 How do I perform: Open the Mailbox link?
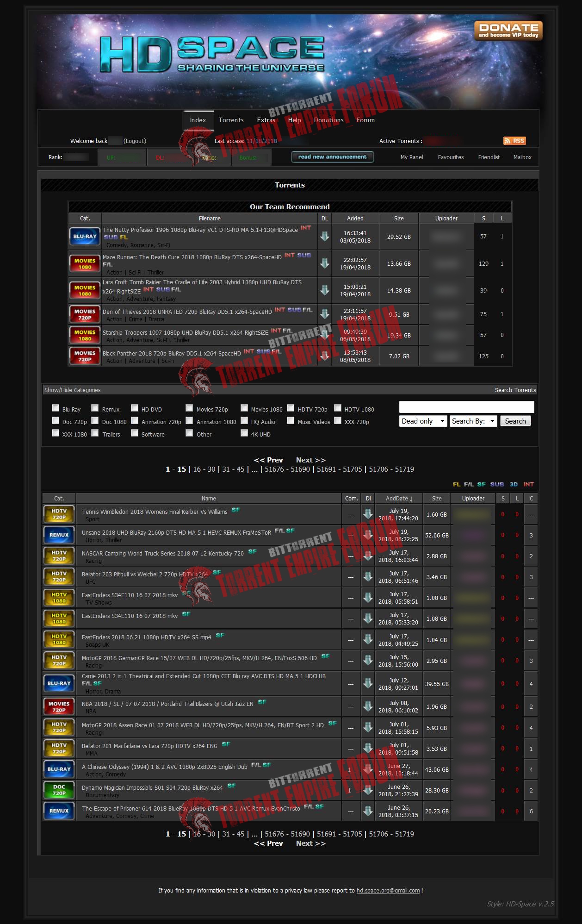click(x=522, y=157)
